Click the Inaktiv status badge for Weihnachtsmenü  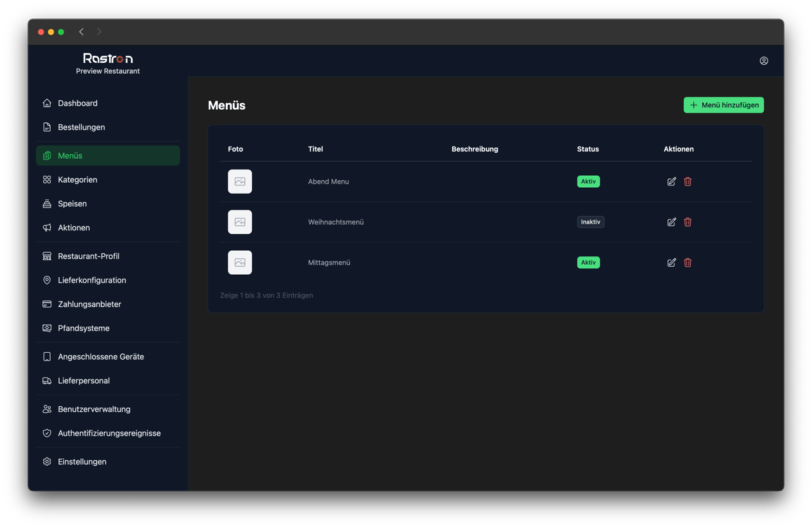590,222
